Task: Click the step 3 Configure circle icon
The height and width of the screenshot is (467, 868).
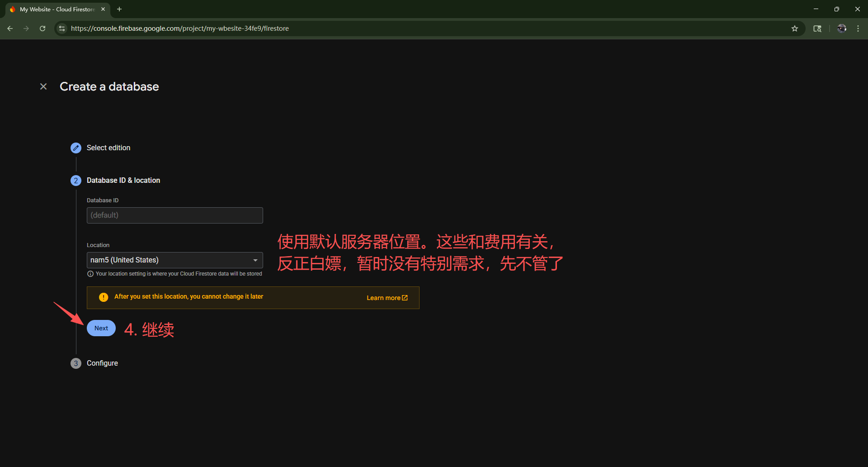Action: (x=76, y=363)
